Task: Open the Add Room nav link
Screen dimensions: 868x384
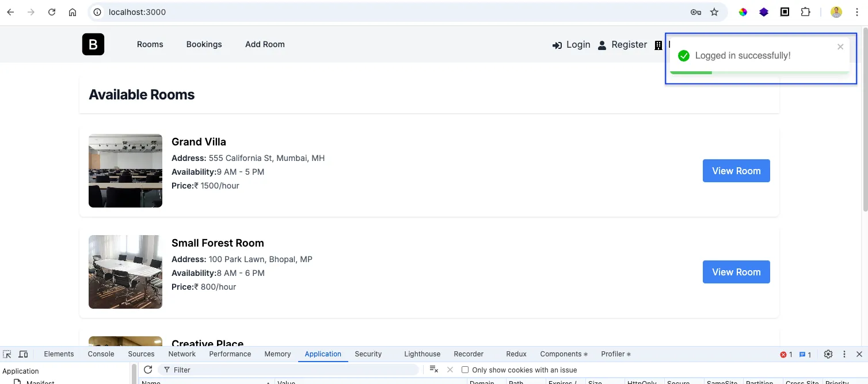Action: pyautogui.click(x=265, y=44)
